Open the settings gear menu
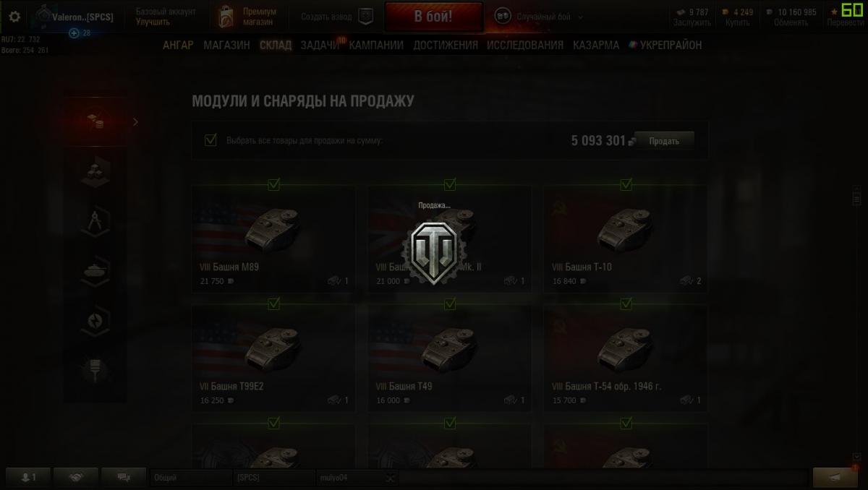Viewport: 868px width, 490px height. [x=14, y=17]
